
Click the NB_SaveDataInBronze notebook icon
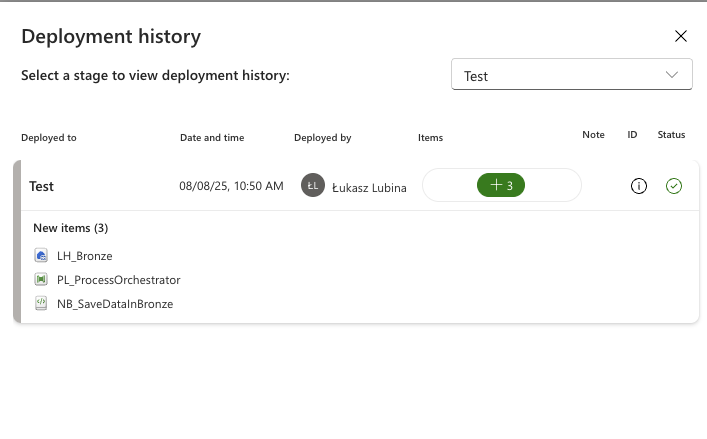tap(41, 304)
